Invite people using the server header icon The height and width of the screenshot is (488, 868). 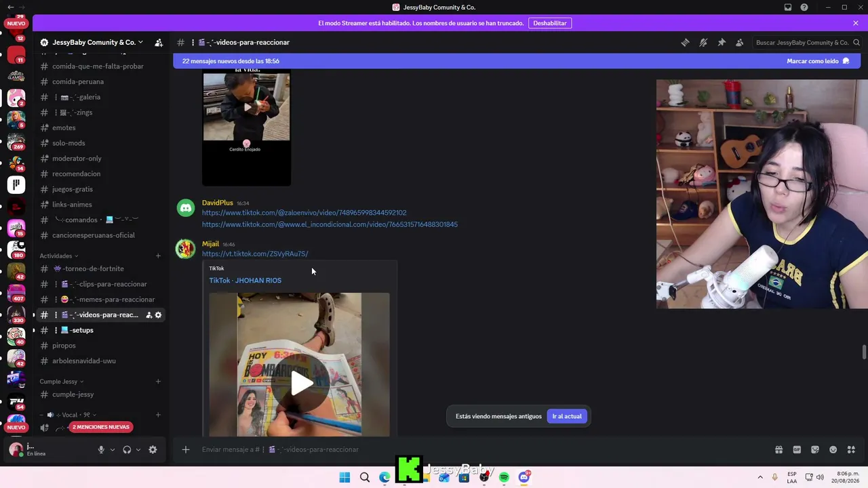click(x=159, y=42)
